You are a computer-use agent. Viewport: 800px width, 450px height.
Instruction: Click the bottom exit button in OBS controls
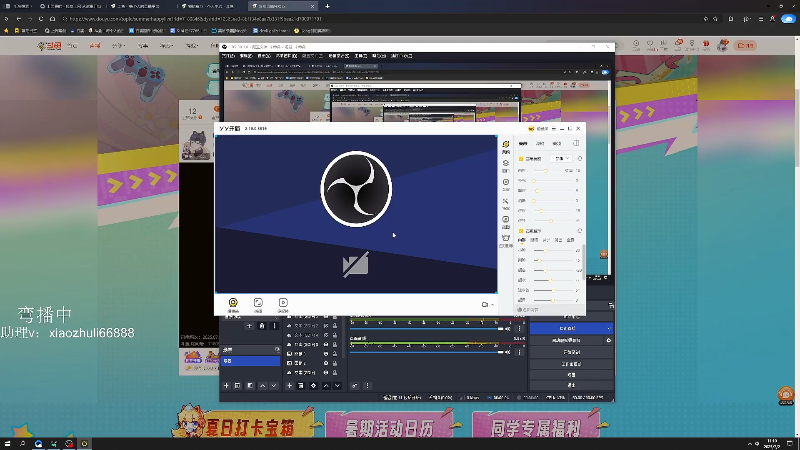(571, 385)
